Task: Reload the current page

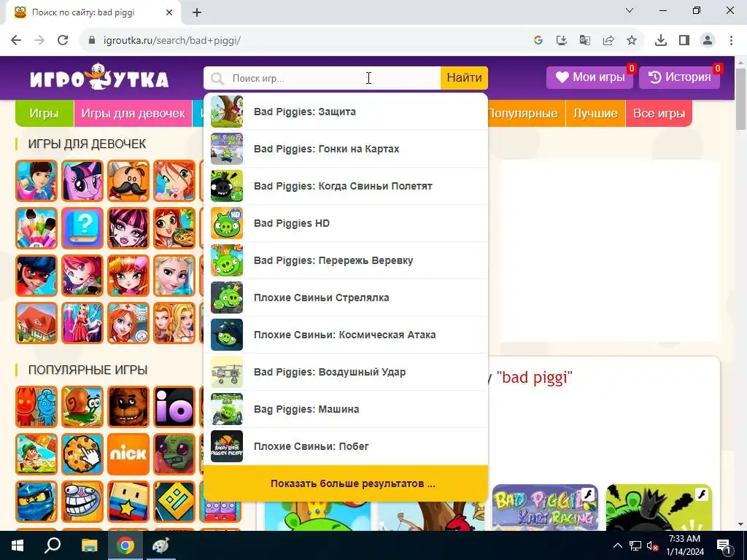Action: pyautogui.click(x=63, y=41)
